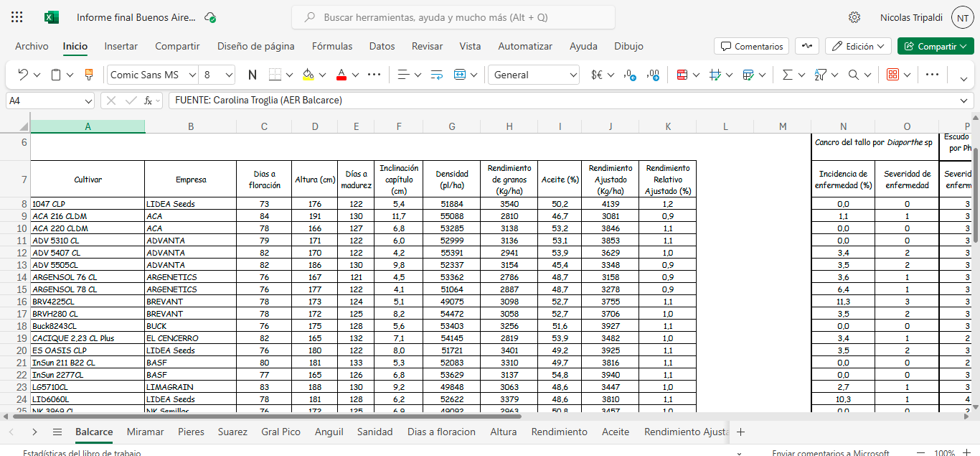The width and height of the screenshot is (980, 456).
Task: Go to next sheet arrow
Action: pyautogui.click(x=34, y=432)
